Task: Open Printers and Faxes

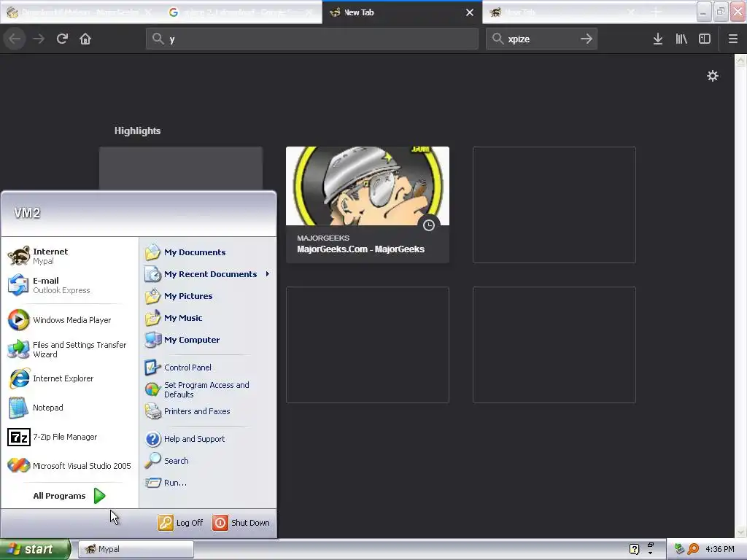Action: 208,411
